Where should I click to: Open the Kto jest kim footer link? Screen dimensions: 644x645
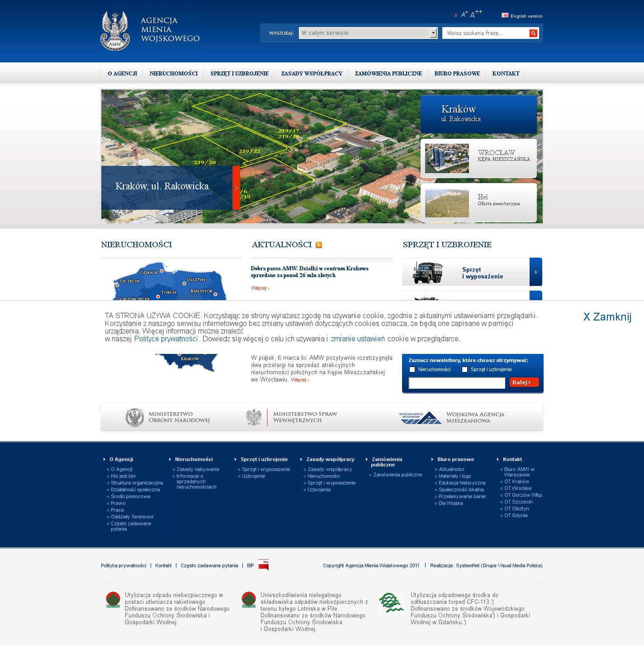123,476
